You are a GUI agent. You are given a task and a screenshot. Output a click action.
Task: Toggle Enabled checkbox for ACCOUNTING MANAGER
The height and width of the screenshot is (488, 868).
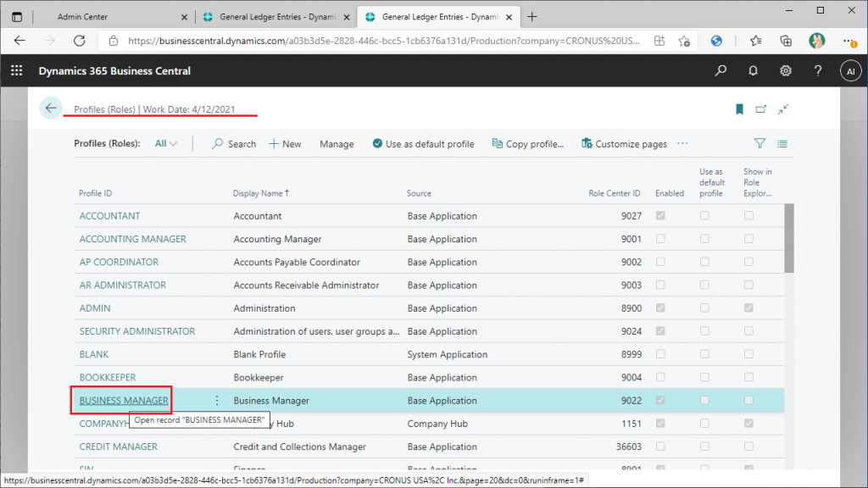coord(660,239)
